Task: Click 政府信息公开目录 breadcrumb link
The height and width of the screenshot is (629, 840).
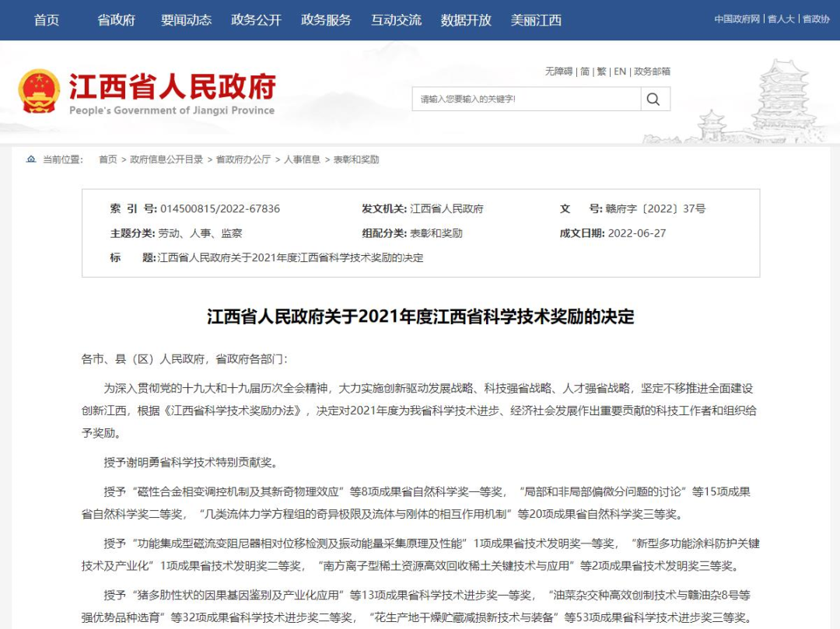Action: click(166, 159)
